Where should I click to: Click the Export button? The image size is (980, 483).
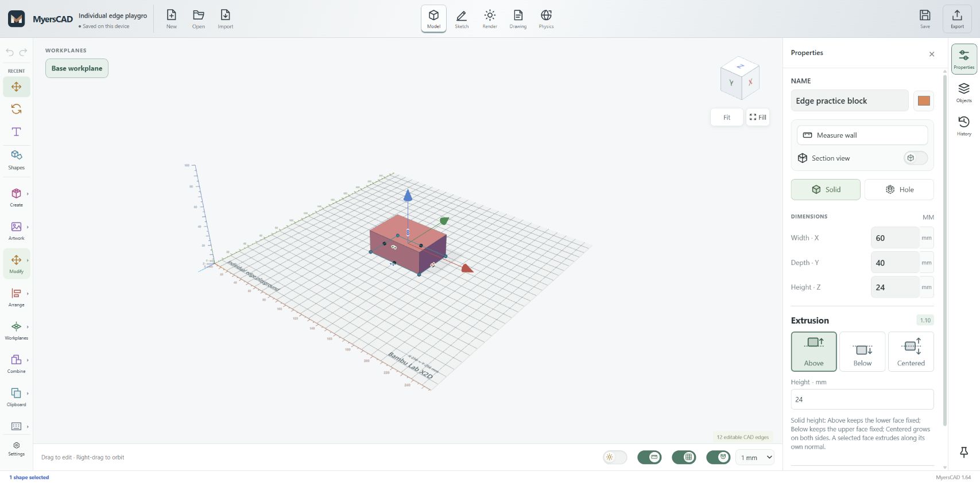(x=957, y=19)
